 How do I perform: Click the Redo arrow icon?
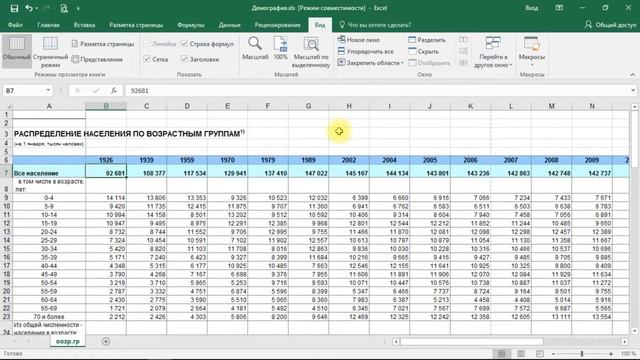tap(46, 8)
